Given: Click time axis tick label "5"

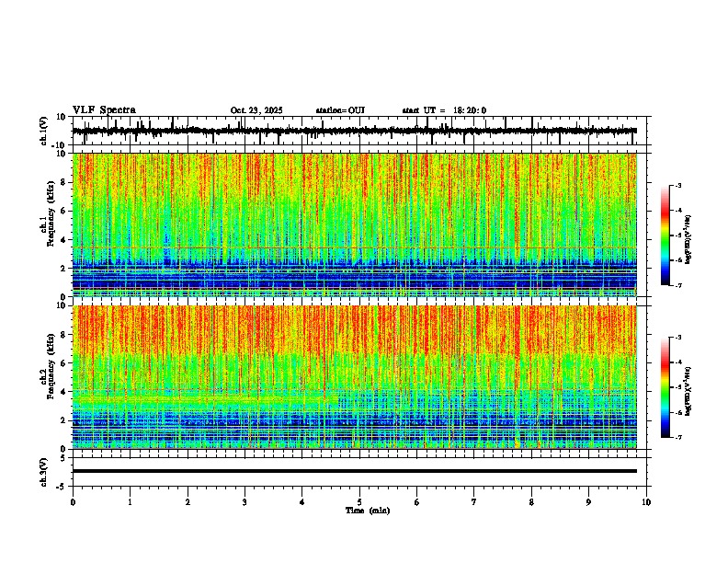Looking at the screenshot, I should (x=359, y=502).
